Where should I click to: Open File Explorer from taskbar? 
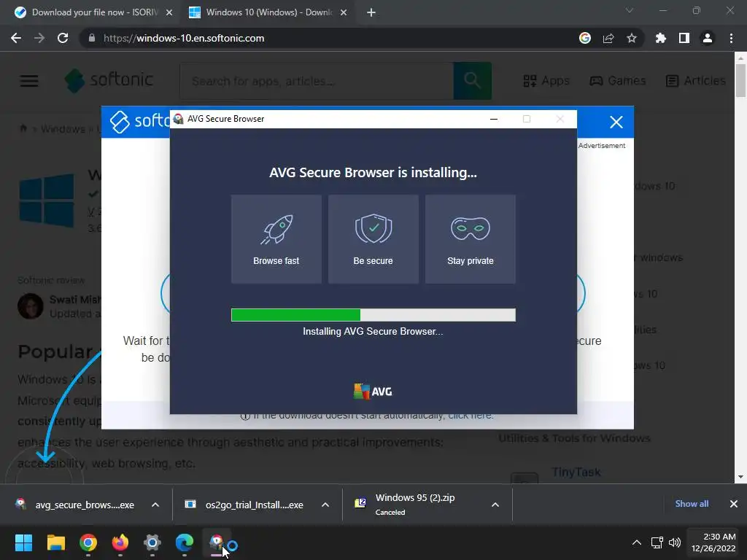(55, 542)
